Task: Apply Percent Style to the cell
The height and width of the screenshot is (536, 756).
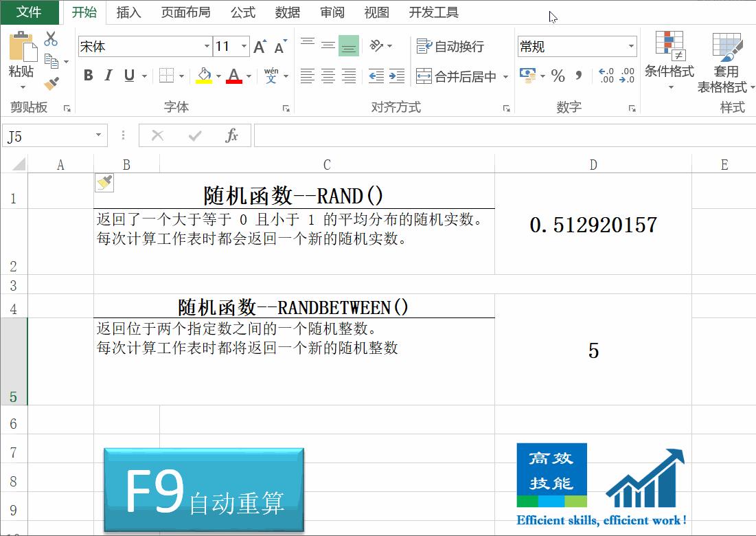Action: point(558,76)
